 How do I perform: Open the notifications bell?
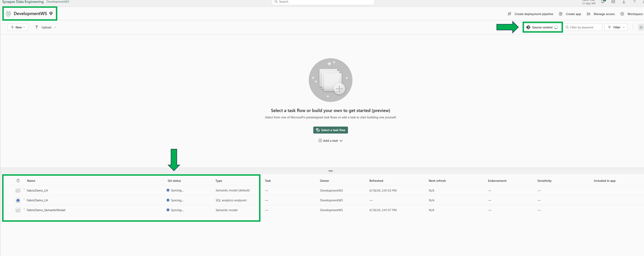(x=603, y=2)
